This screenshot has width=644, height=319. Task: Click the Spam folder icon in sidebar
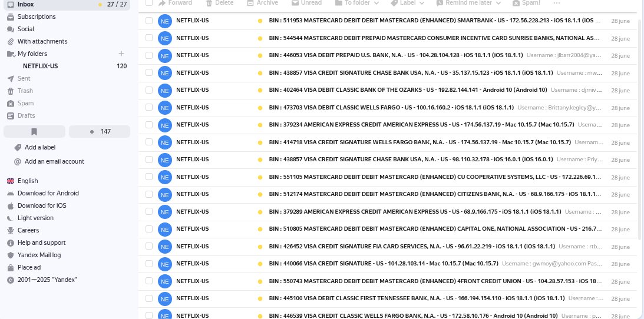click(11, 104)
